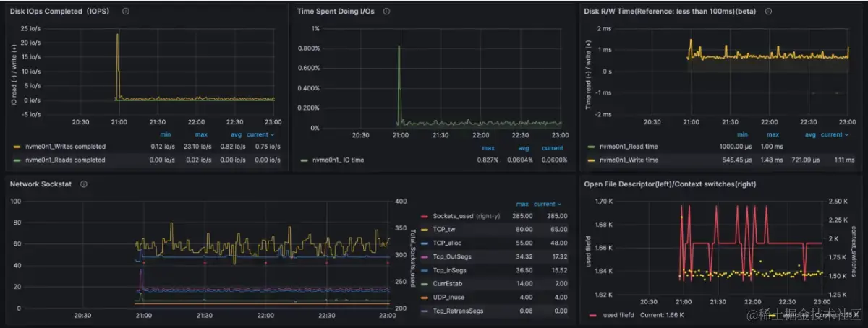Screen dimensions: 868x328
Task: Toggle CurrEstab series in legend
Action: pyautogui.click(x=448, y=284)
